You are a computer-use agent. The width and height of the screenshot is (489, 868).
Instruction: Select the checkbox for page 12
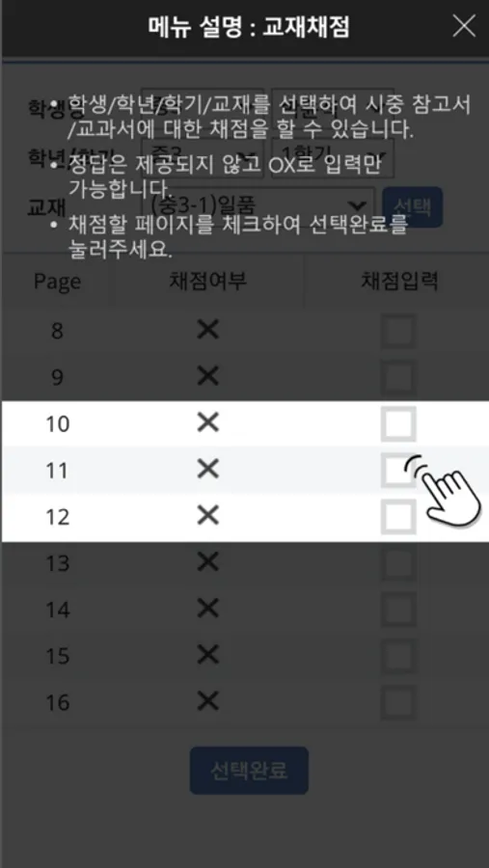click(398, 517)
